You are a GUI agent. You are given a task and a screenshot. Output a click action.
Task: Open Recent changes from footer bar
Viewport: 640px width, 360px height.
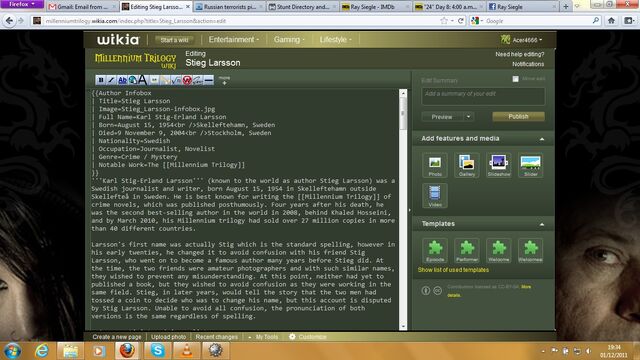point(216,337)
